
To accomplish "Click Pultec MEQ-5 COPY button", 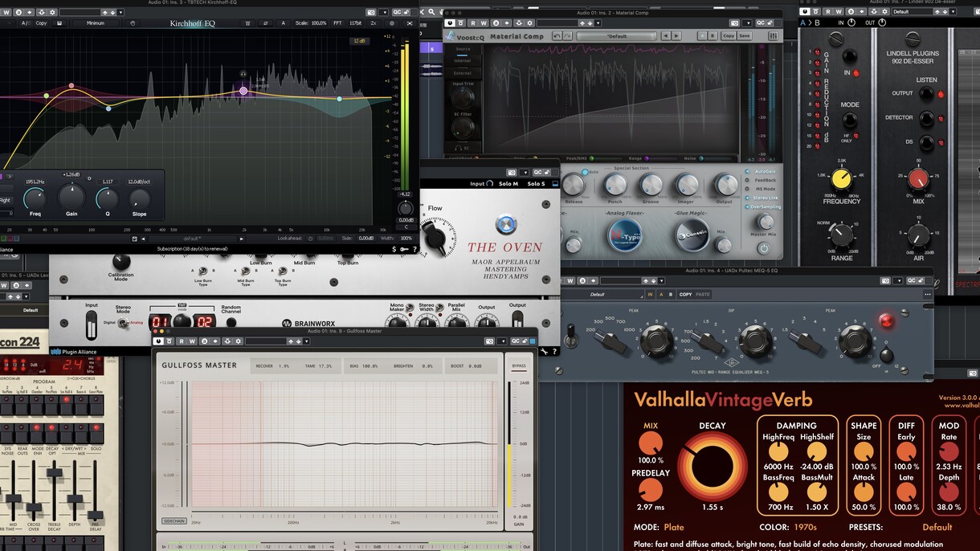I will pyautogui.click(x=685, y=295).
